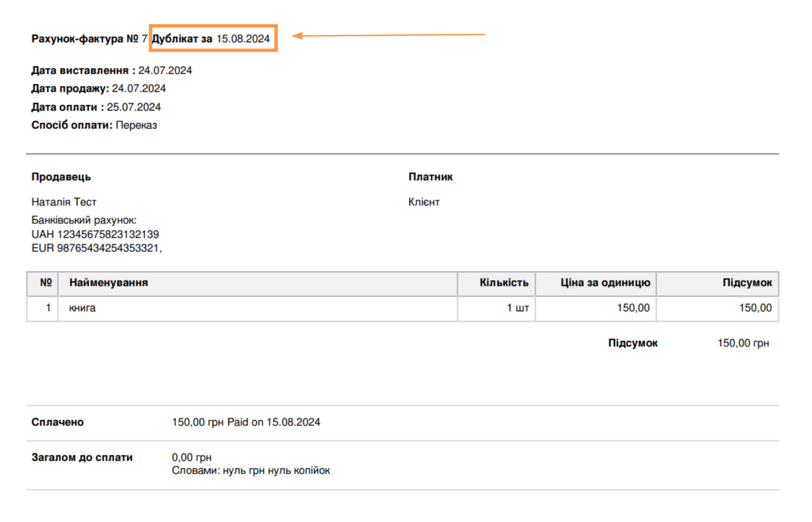This screenshot has width=812, height=522.
Task: Click the payer name "Клієнт"
Action: (x=424, y=202)
